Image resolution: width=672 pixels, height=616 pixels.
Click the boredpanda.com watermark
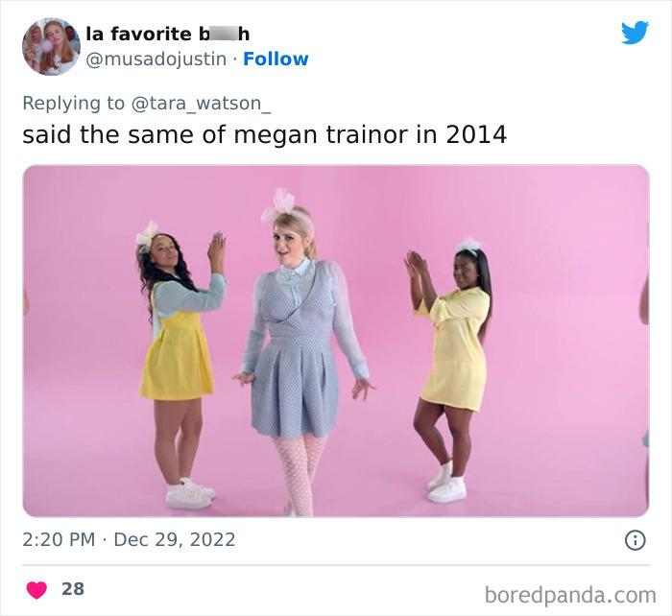click(570, 595)
